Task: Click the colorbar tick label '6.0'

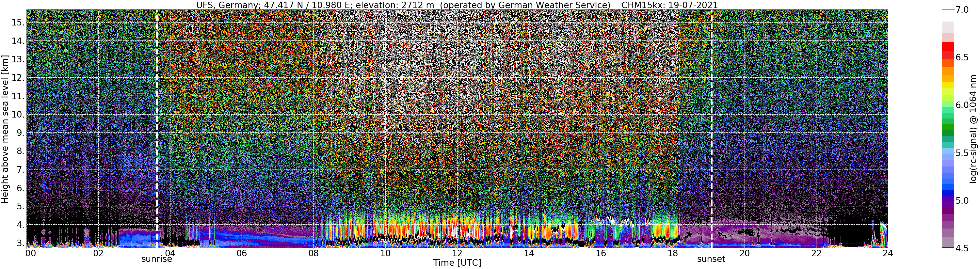Action: (x=962, y=105)
